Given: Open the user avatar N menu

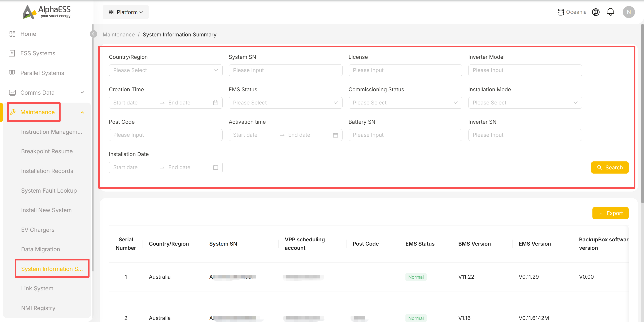Looking at the screenshot, I should click(x=628, y=12).
